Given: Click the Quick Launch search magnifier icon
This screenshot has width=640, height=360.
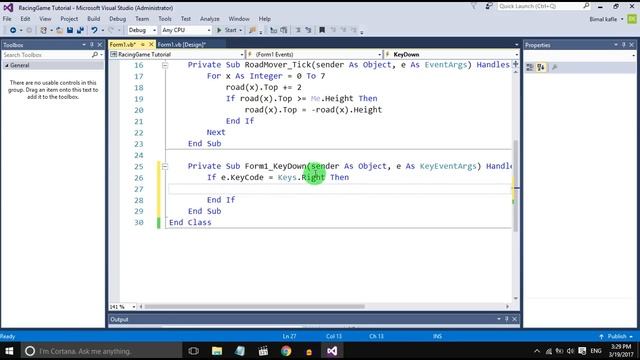Looking at the screenshot, I should pyautogui.click(x=586, y=6).
